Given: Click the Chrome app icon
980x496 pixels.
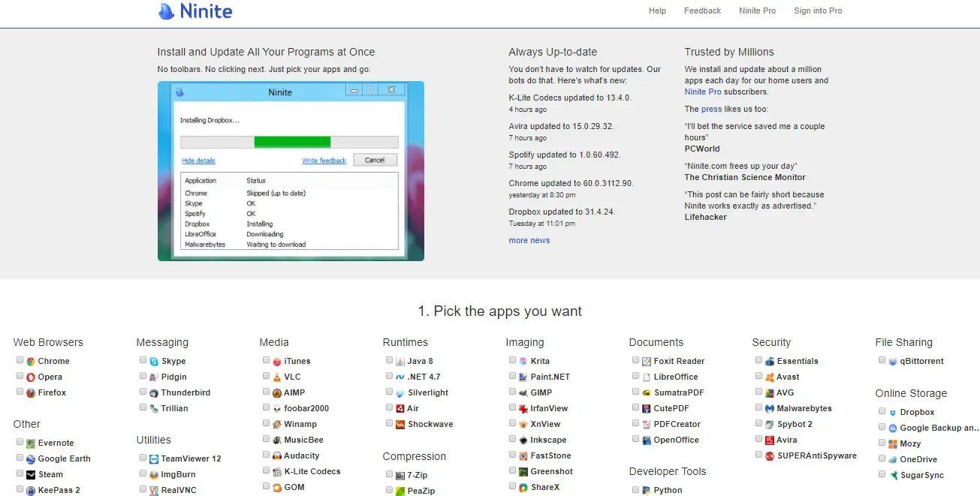Looking at the screenshot, I should pyautogui.click(x=31, y=362).
